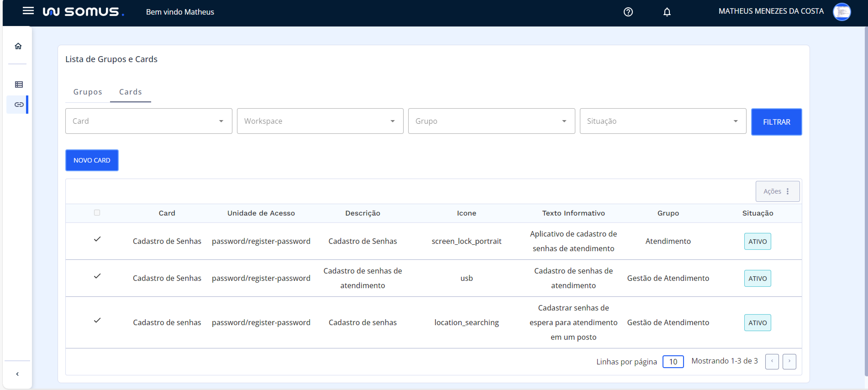Image resolution: width=868 pixels, height=390 pixels.
Task: Collapse the sidebar with chevron icon
Action: tap(18, 374)
